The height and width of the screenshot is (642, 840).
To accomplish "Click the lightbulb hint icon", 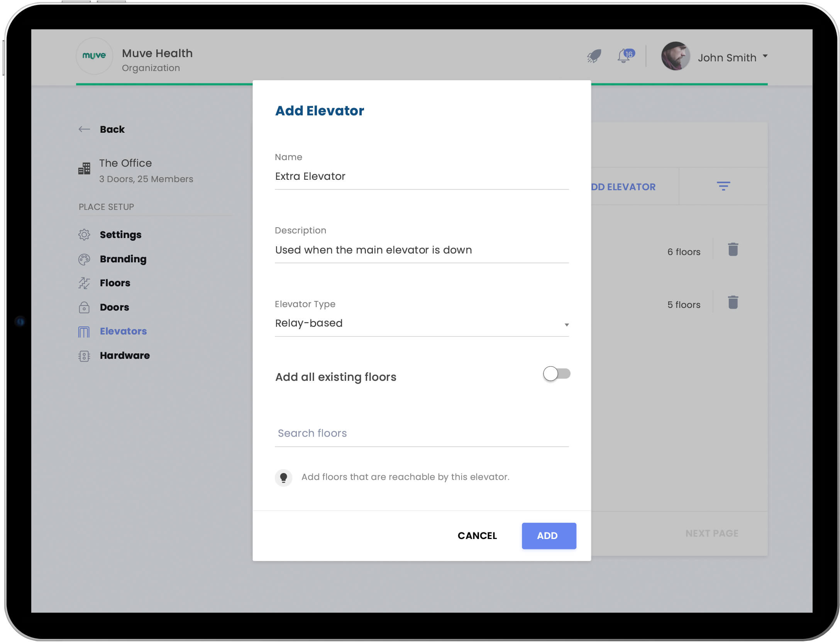I will 283,478.
